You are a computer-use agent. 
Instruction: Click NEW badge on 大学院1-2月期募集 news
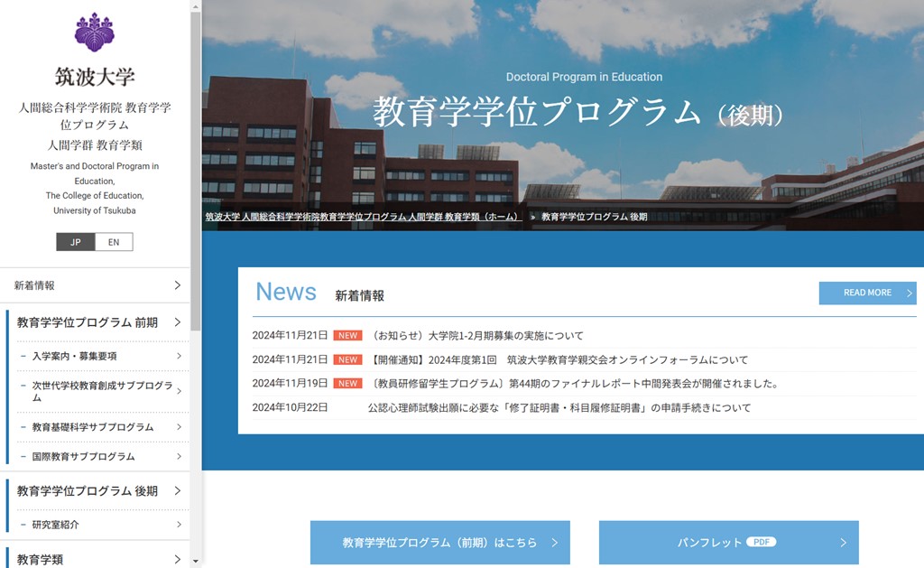pos(347,336)
